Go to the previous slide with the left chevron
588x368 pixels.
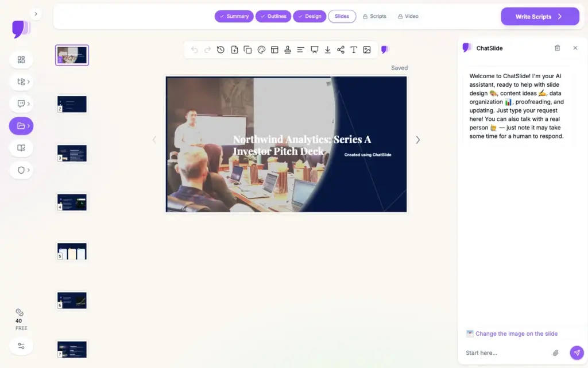(x=154, y=140)
